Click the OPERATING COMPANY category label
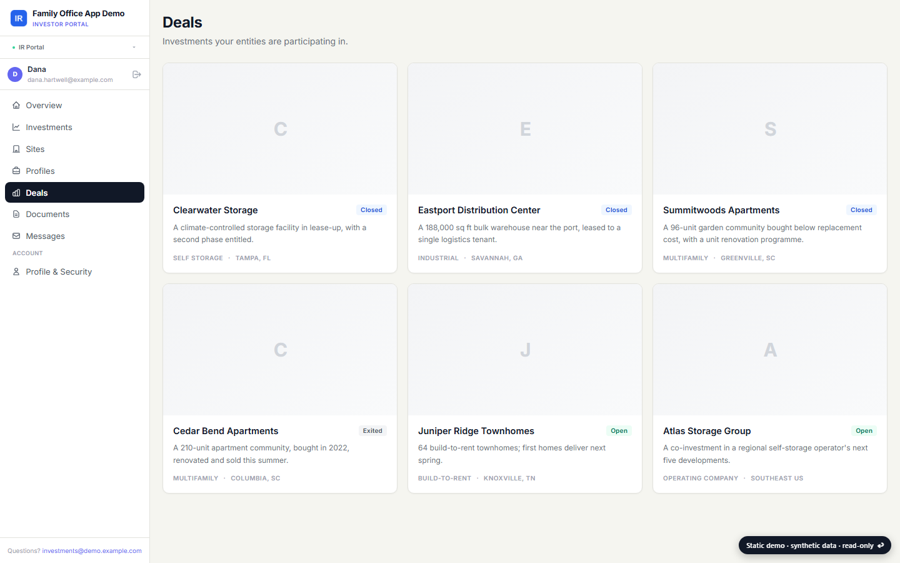The height and width of the screenshot is (563, 900). tap(700, 478)
